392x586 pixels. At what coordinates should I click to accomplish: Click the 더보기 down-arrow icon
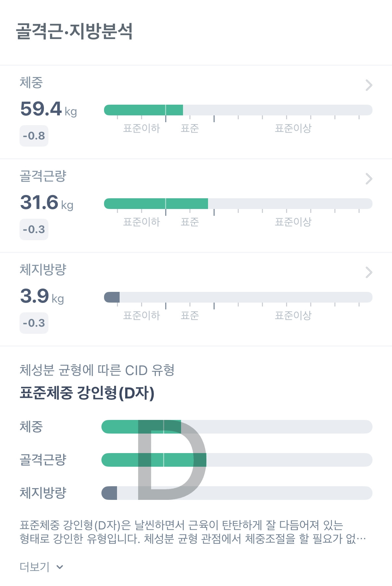(x=59, y=567)
